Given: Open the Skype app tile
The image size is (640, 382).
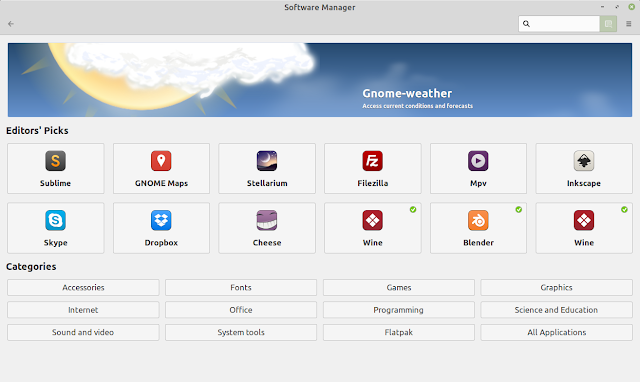Looking at the screenshot, I should click(56, 228).
